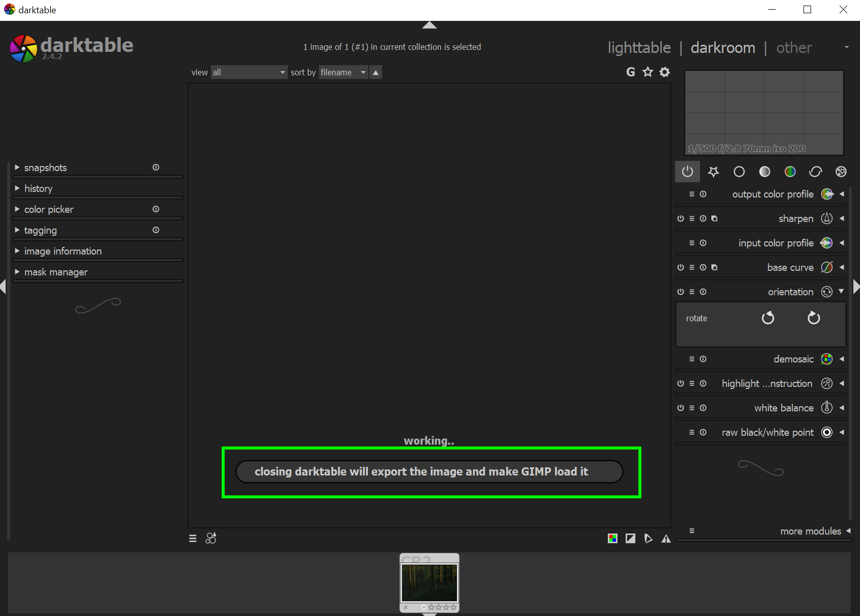Collapse the top panel with arrow
This screenshot has height=616, width=860.
click(x=429, y=25)
